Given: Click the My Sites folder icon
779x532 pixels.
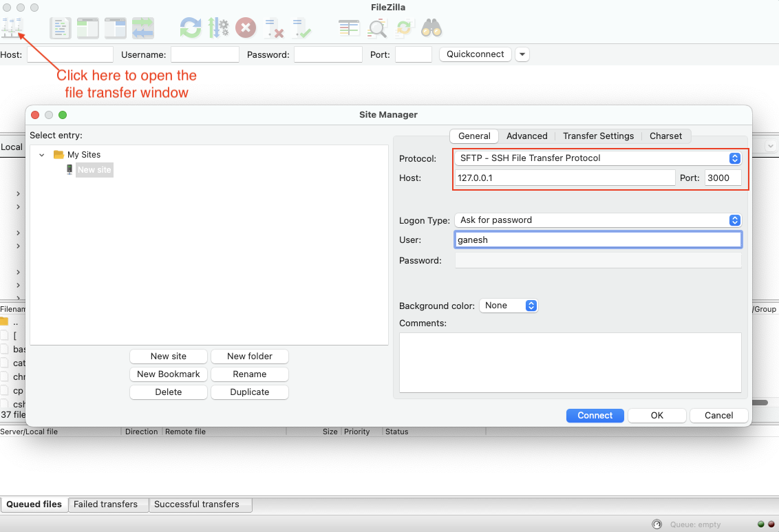Looking at the screenshot, I should [58, 154].
